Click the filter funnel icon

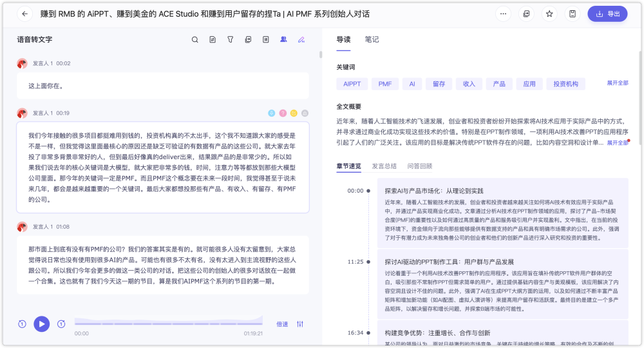(231, 40)
